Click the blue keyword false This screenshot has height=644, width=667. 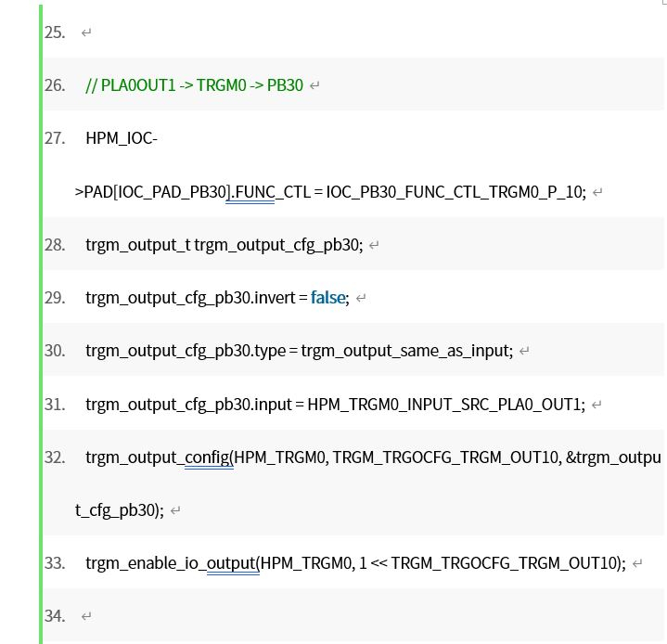pyautogui.click(x=328, y=298)
